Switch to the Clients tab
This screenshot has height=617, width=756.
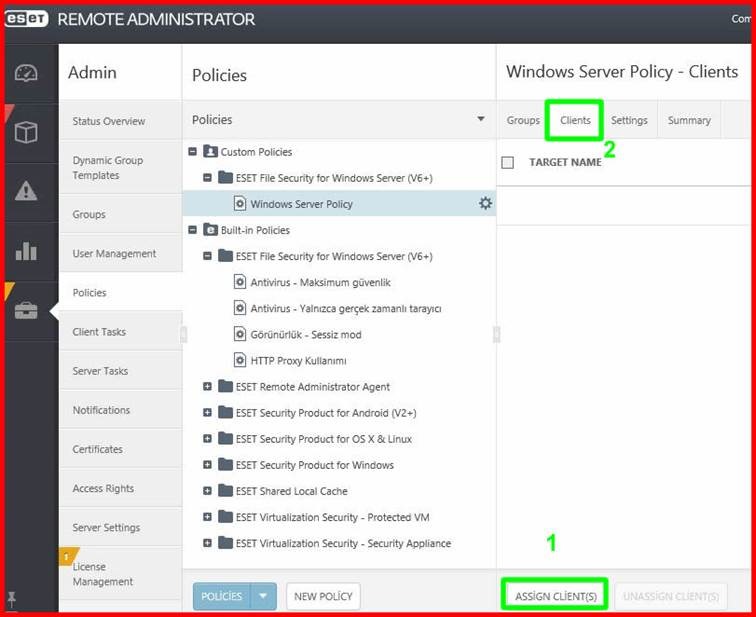[x=575, y=120]
